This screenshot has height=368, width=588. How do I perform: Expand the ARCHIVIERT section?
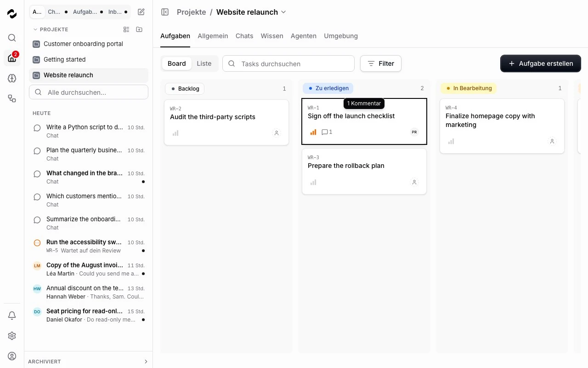(88, 362)
